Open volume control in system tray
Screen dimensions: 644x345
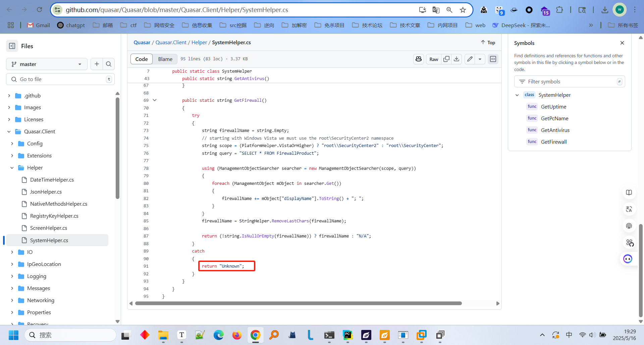coord(592,335)
